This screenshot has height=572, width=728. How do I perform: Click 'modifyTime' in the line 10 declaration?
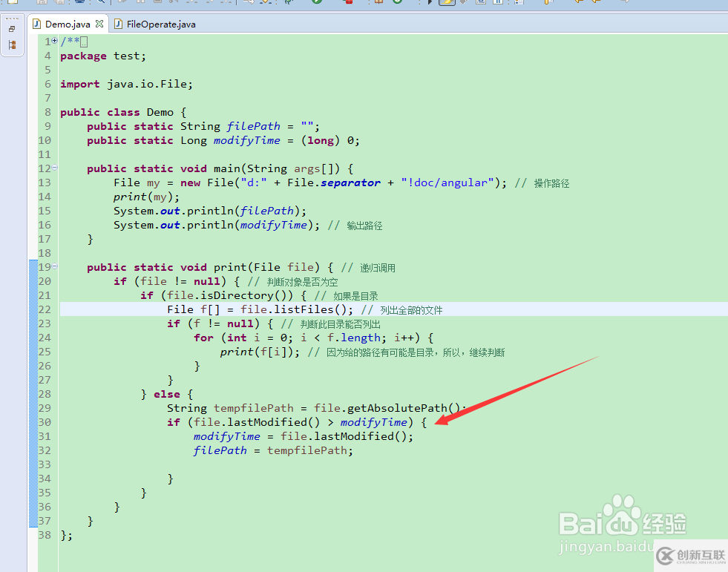point(246,140)
